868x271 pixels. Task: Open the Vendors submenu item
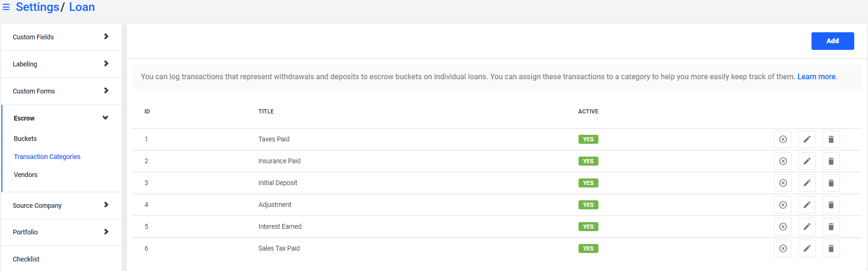click(x=26, y=175)
